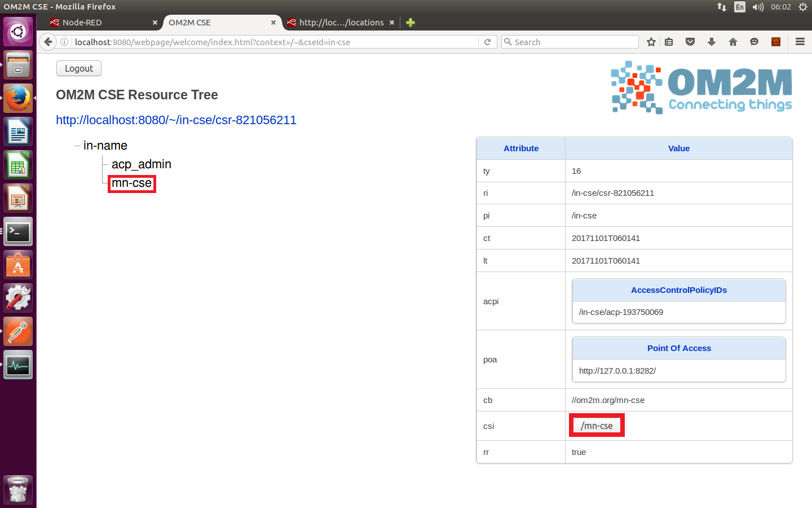Click the Logout button
812x508 pixels.
(79, 68)
